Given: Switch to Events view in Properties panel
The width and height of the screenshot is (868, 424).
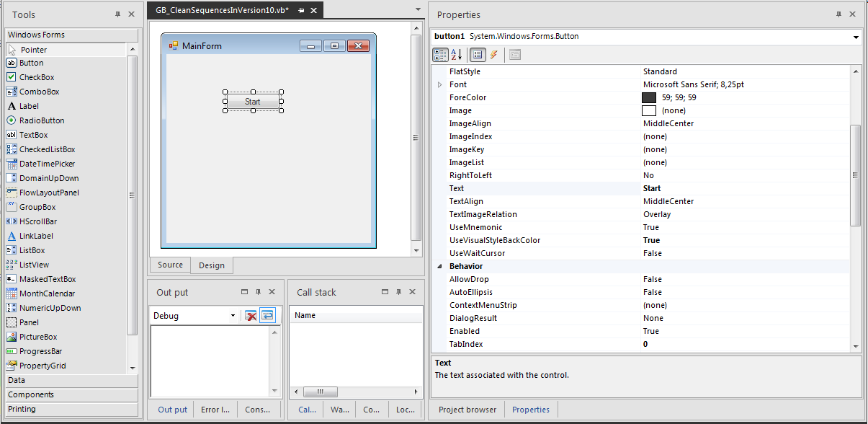Looking at the screenshot, I should (495, 55).
